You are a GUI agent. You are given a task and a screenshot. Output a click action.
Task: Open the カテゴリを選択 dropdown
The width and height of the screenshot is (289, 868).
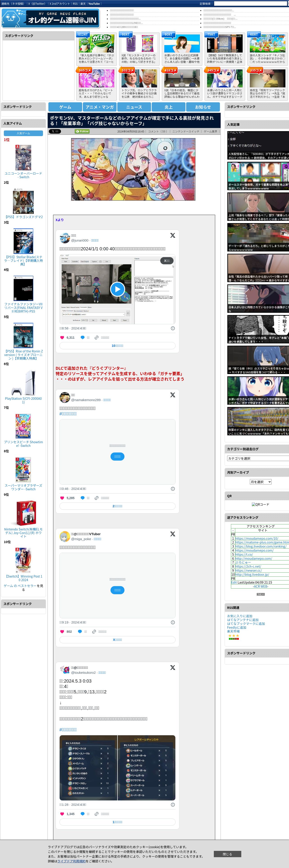pyautogui.click(x=258, y=458)
